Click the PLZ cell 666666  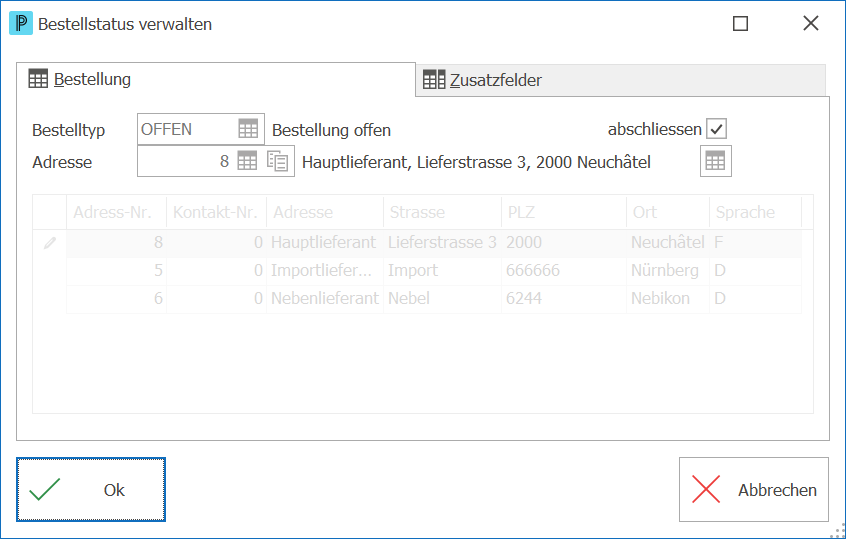click(x=564, y=271)
